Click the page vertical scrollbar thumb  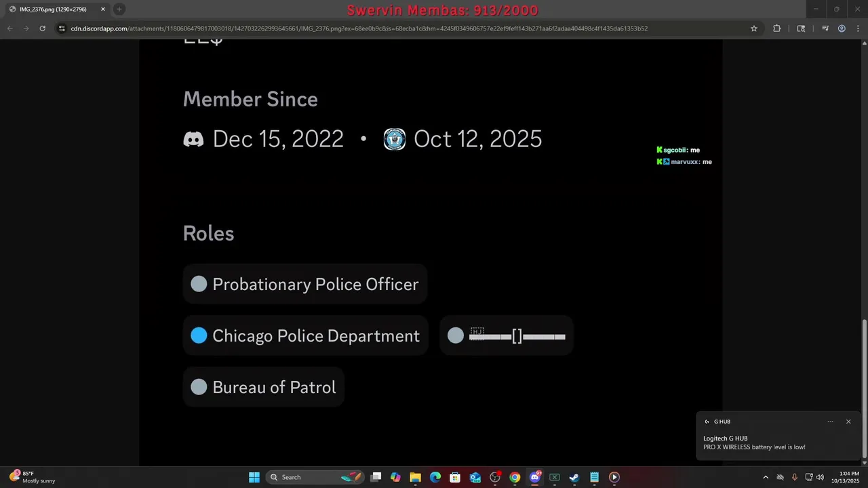tap(863, 388)
